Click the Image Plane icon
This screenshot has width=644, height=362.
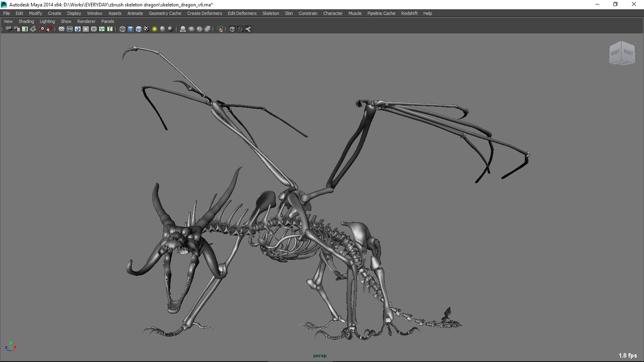pyautogui.click(x=33, y=29)
